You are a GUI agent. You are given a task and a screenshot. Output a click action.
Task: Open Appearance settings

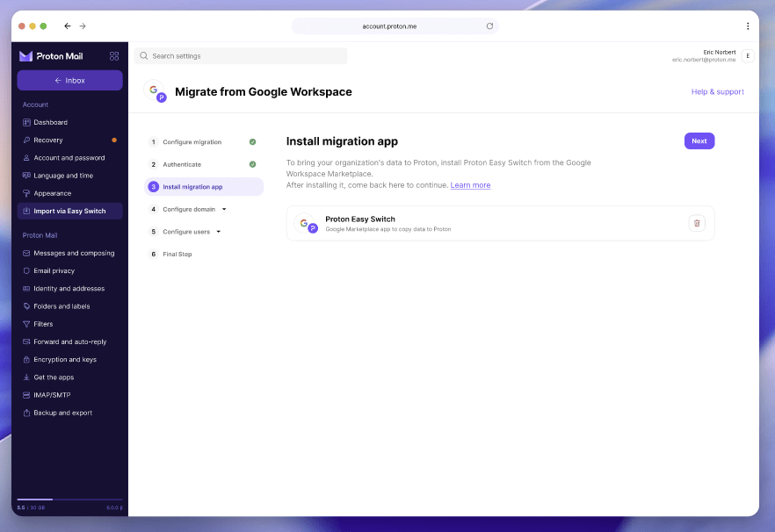pyautogui.click(x=69, y=194)
